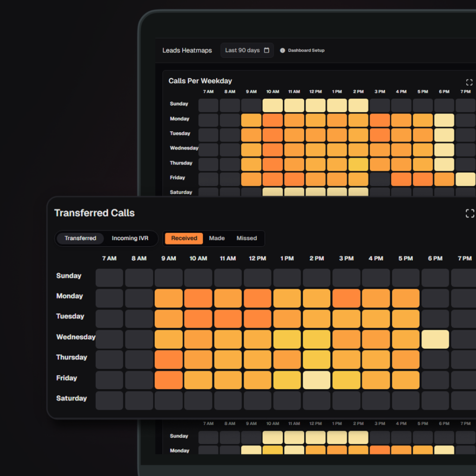
Task: Click the Transferred Calls Friday 2 PM cell
Action: click(x=316, y=380)
